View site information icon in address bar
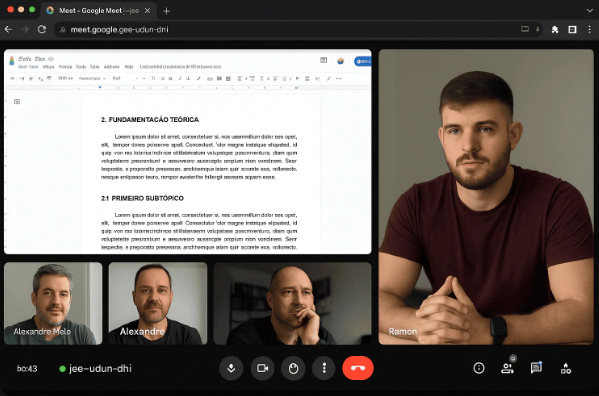The height and width of the screenshot is (396, 599). point(63,30)
